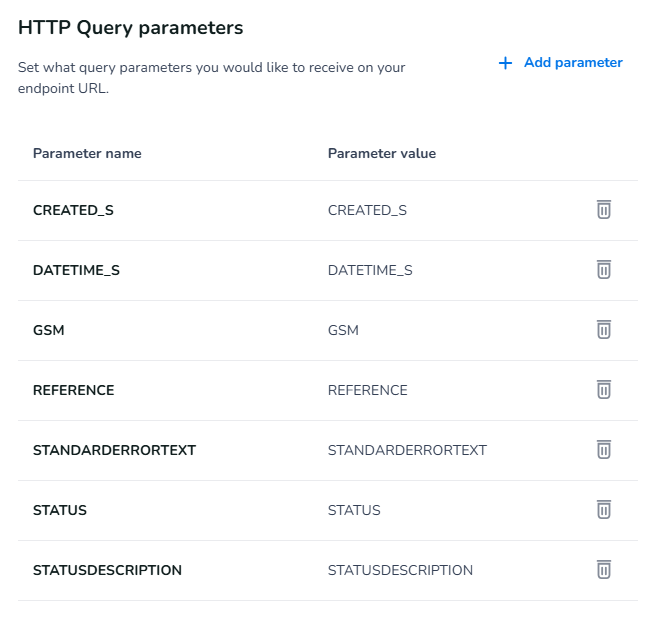Click the trash icon for the REFERENCE row

[x=604, y=389]
